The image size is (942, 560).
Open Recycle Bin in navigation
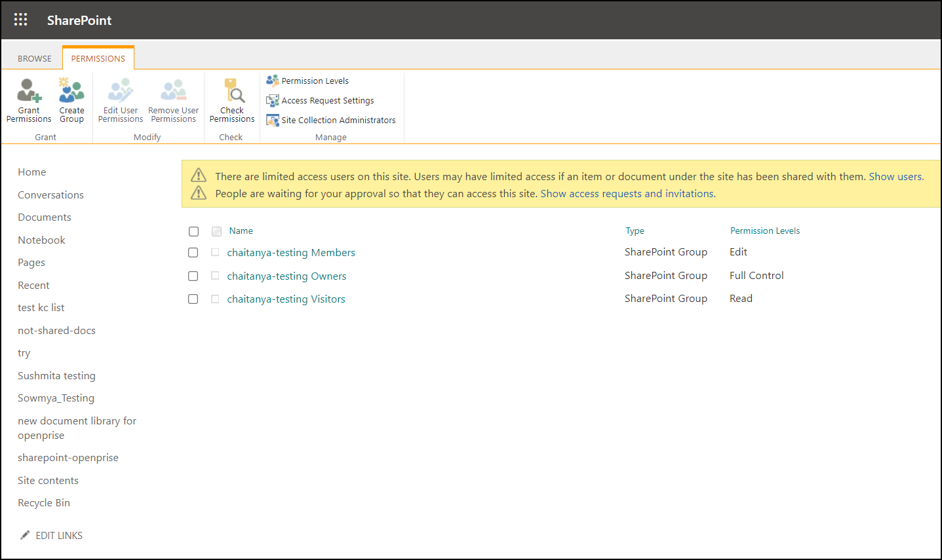pos(44,503)
